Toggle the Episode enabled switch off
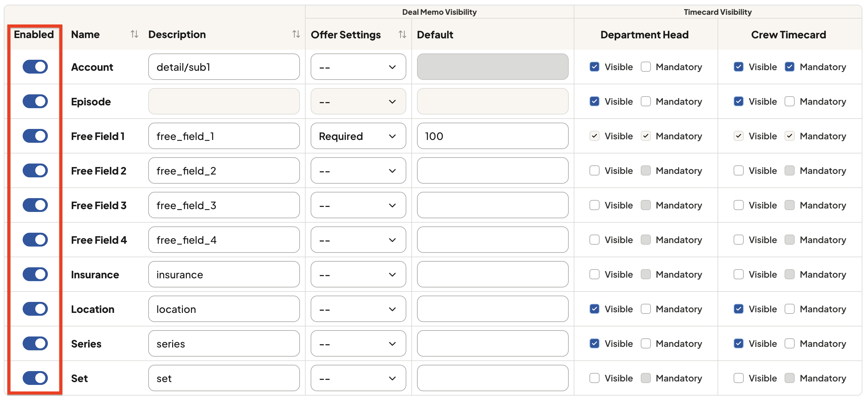This screenshot has width=868, height=400. pyautogui.click(x=35, y=101)
